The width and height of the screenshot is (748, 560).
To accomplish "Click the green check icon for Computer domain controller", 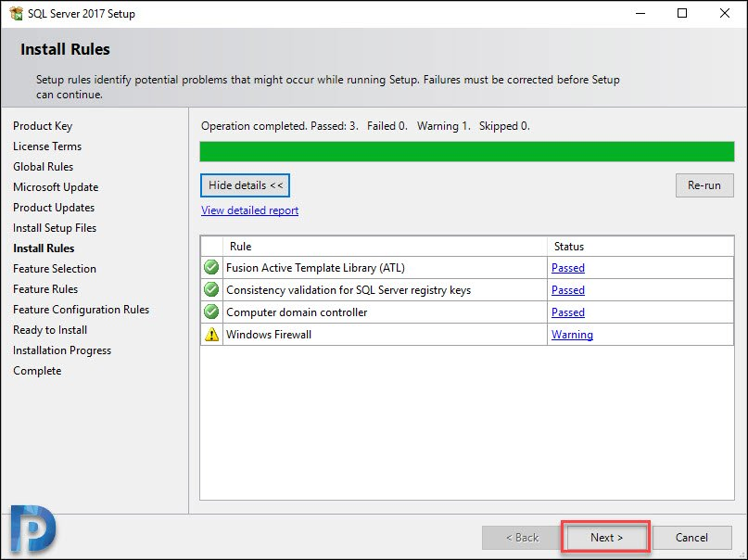I will click(211, 312).
